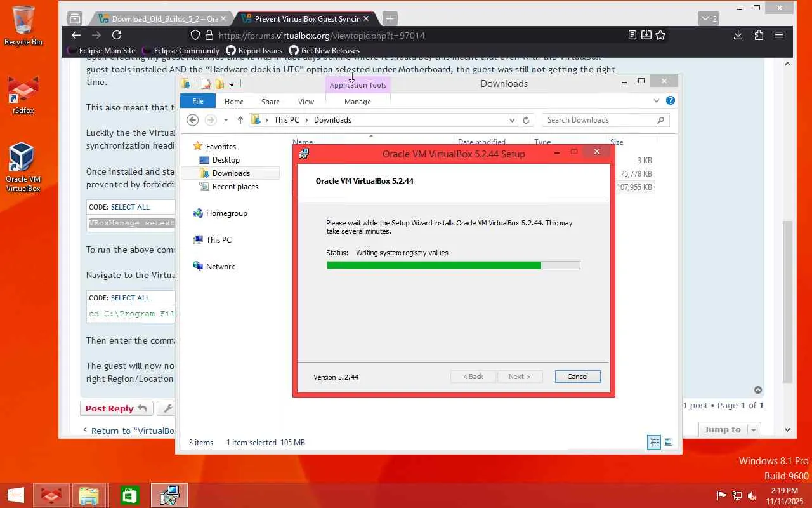Switch to the Home ribbon tab

pos(233,102)
